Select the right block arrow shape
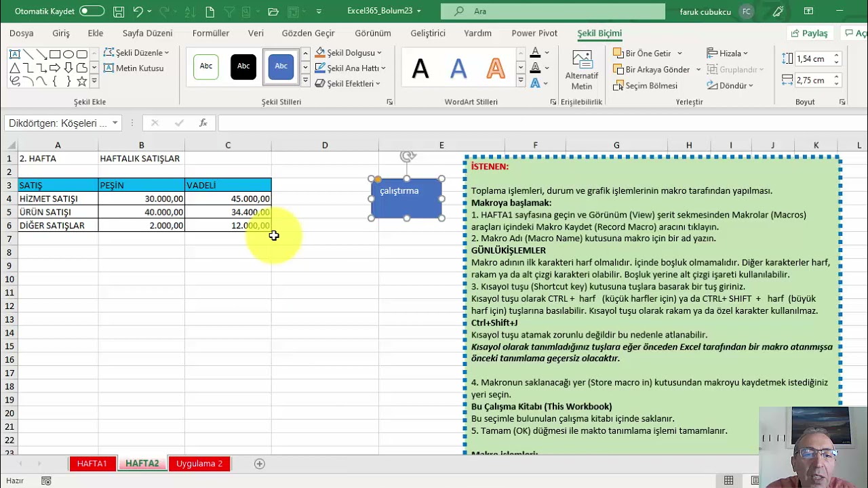868x488 pixels. [x=55, y=68]
